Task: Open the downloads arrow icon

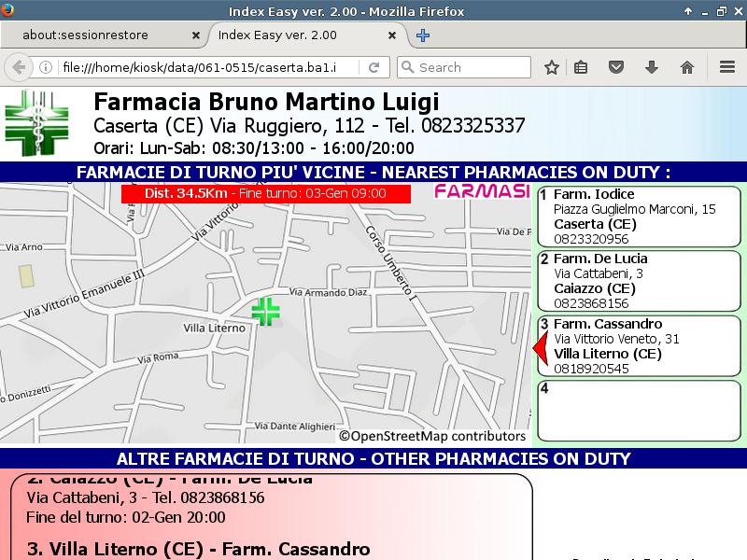Action: point(652,67)
